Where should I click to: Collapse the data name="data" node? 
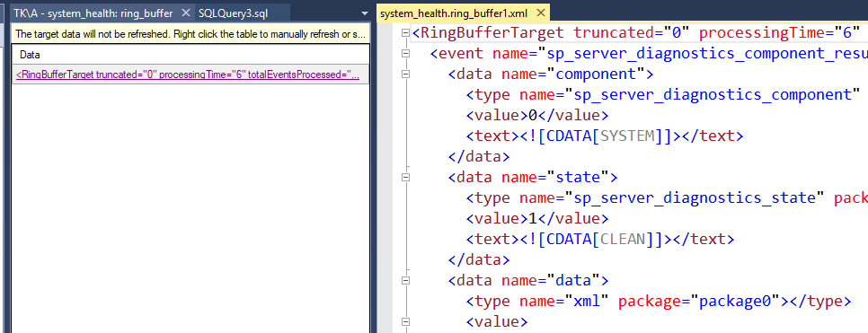point(406,280)
